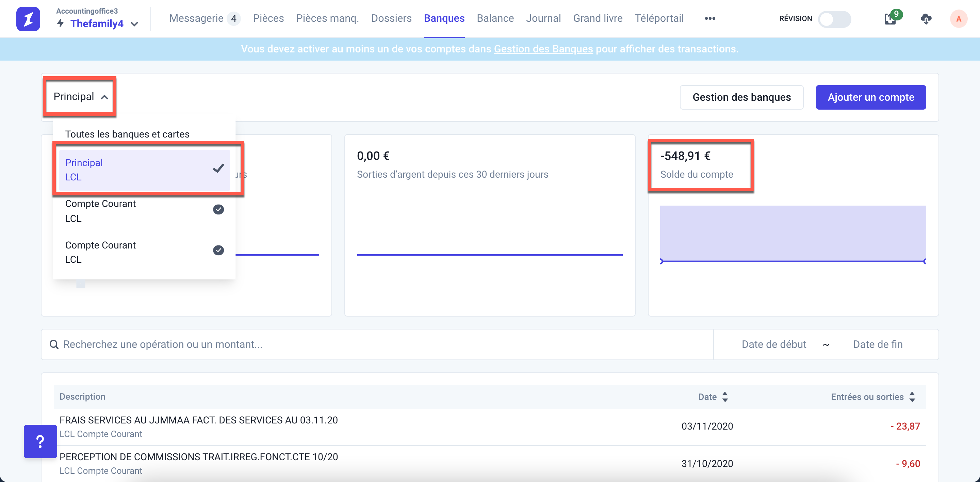This screenshot has height=482, width=980.
Task: Select the Banques tab
Action: tap(444, 18)
